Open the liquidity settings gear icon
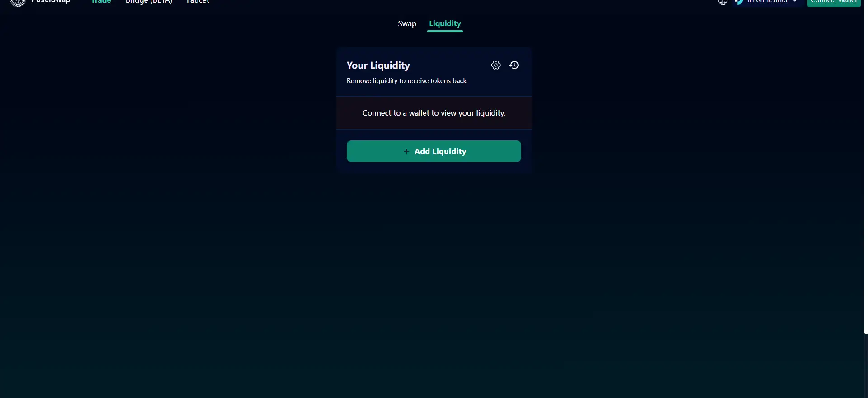Image resolution: width=868 pixels, height=398 pixels. 496,65
